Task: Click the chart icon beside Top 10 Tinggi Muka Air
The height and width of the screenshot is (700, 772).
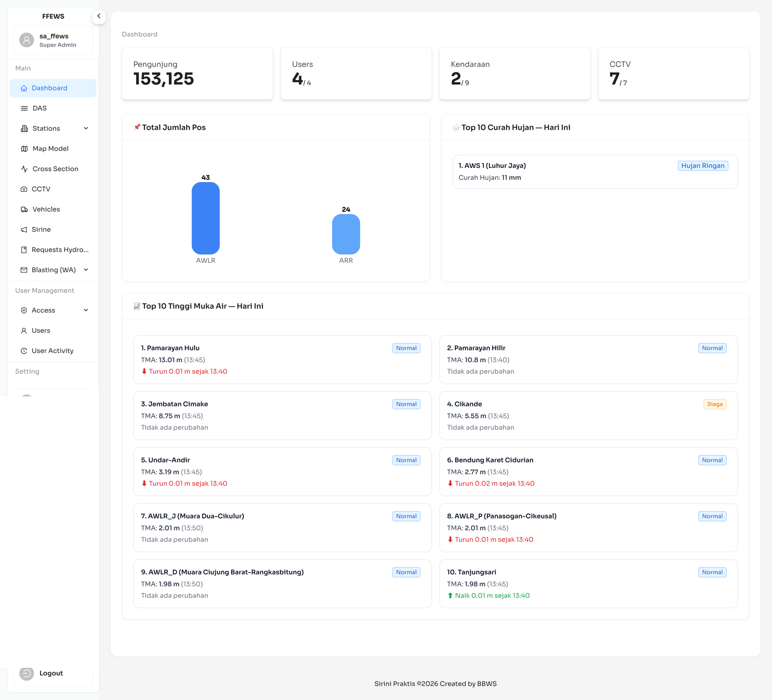Action: click(x=137, y=306)
